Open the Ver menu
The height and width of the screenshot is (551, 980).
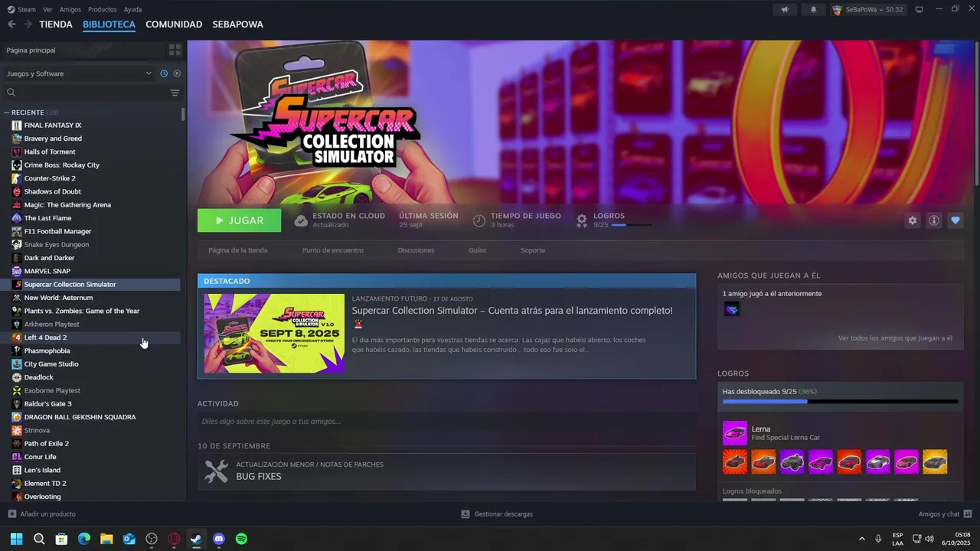tap(47, 9)
